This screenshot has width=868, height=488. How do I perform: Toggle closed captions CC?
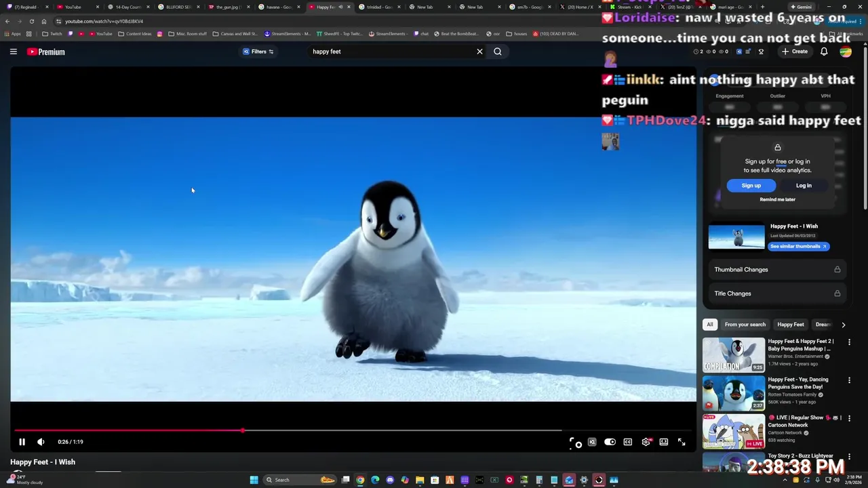coord(628,442)
